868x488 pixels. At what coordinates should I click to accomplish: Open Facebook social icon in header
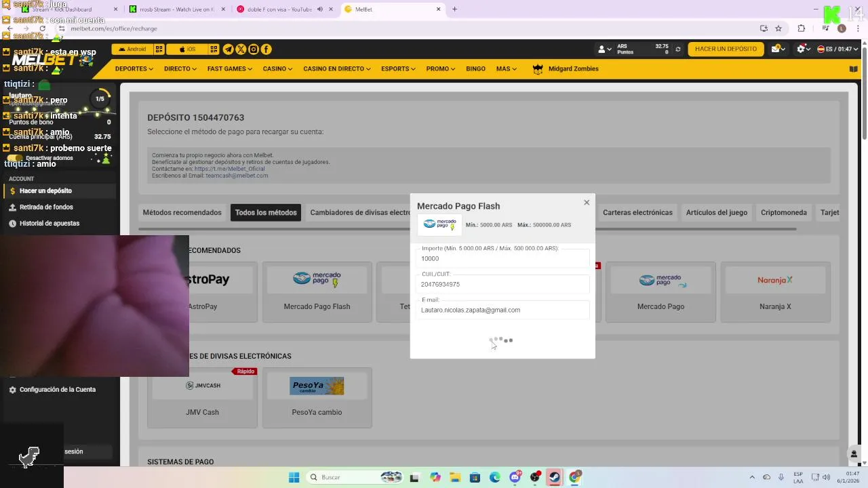pos(266,49)
